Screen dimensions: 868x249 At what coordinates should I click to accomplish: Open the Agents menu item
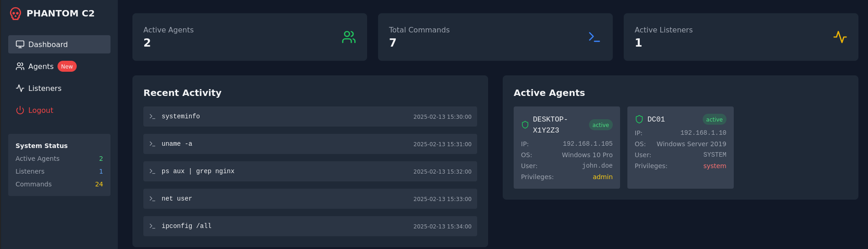click(x=59, y=66)
